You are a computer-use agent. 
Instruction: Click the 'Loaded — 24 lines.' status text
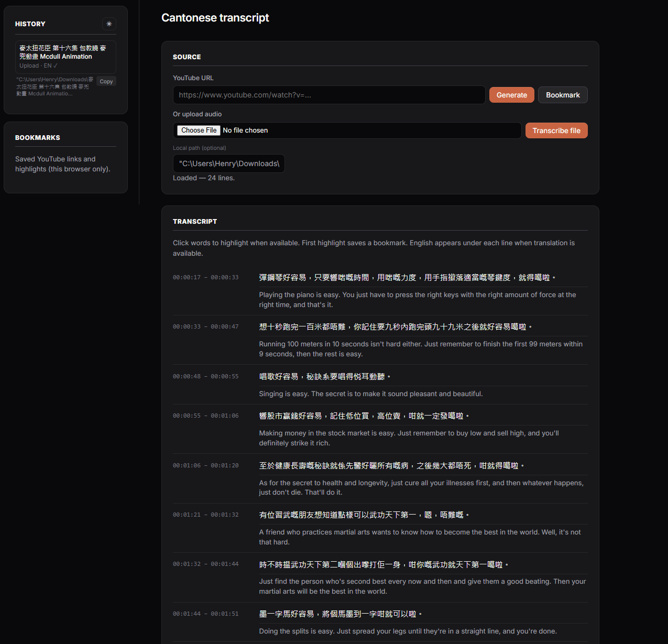point(204,178)
